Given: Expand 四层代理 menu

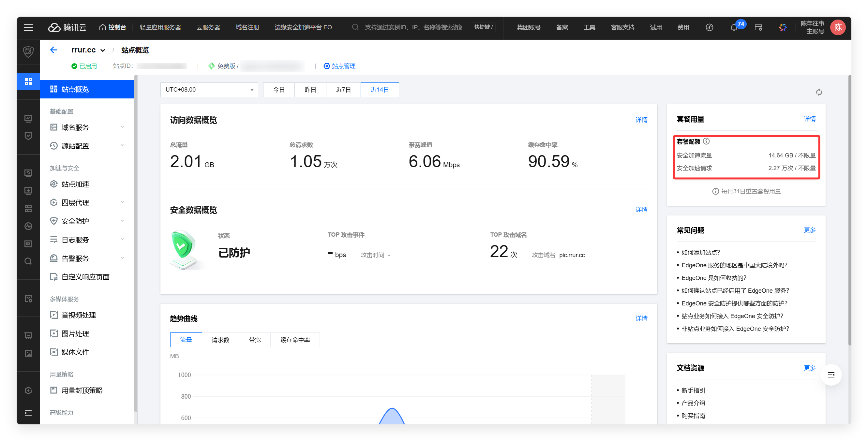Looking at the screenshot, I should 87,203.
